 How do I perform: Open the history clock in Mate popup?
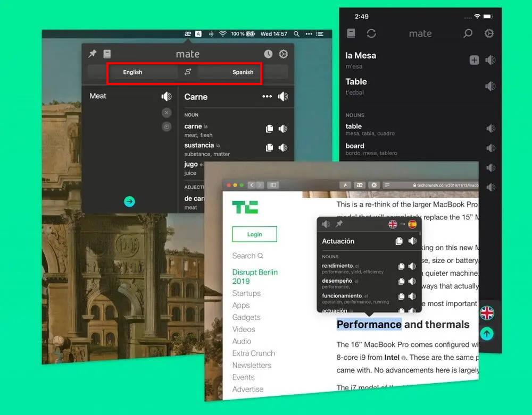(268, 54)
